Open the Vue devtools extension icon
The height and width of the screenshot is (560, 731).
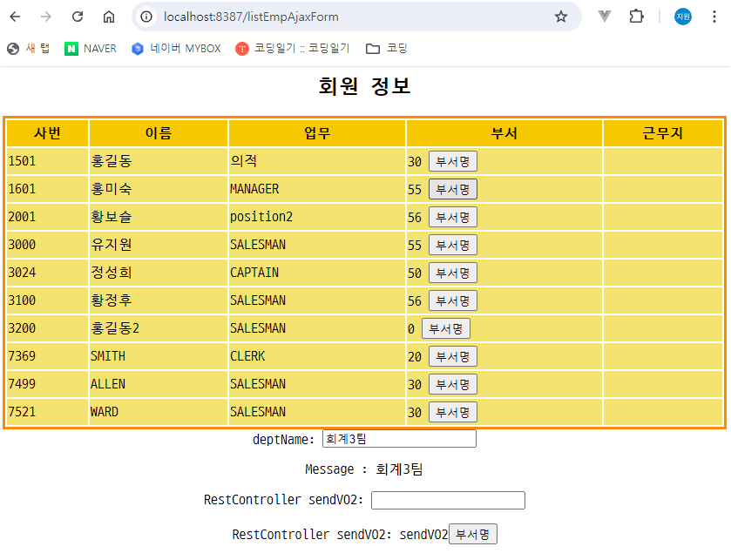click(604, 17)
